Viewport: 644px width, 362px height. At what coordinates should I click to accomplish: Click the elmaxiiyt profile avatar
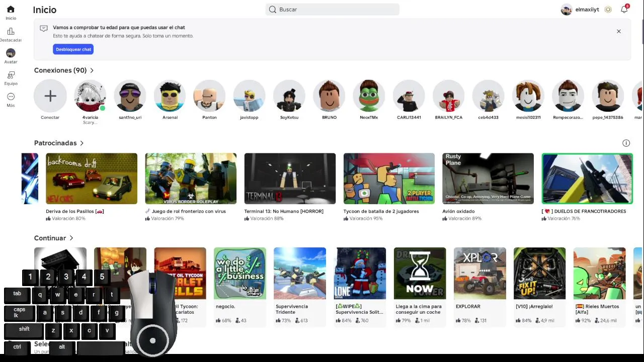pyautogui.click(x=567, y=10)
